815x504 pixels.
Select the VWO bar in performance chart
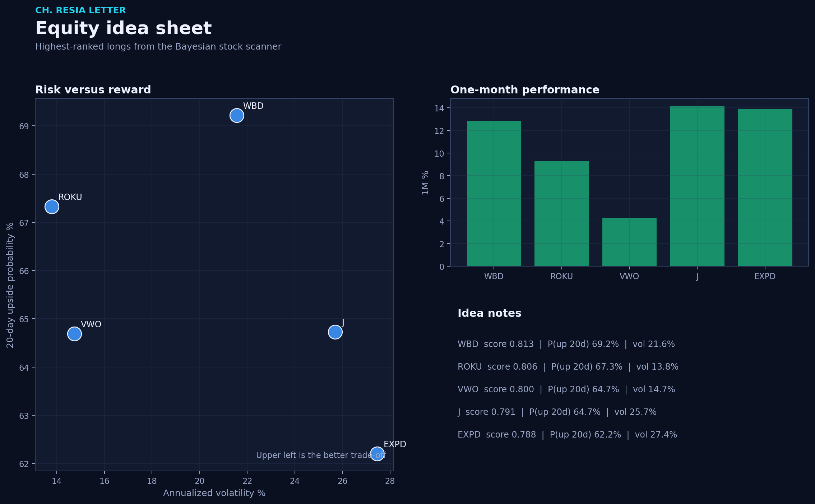tap(629, 242)
